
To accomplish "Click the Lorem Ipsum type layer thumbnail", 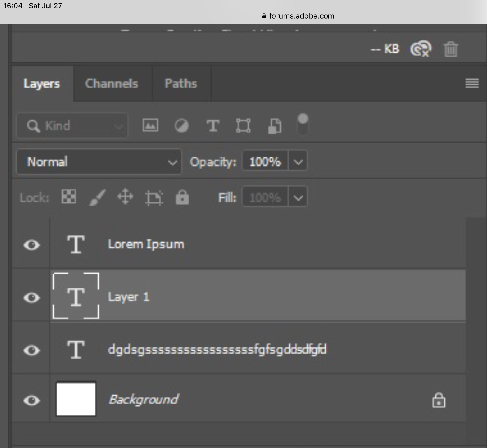I will 76,244.
